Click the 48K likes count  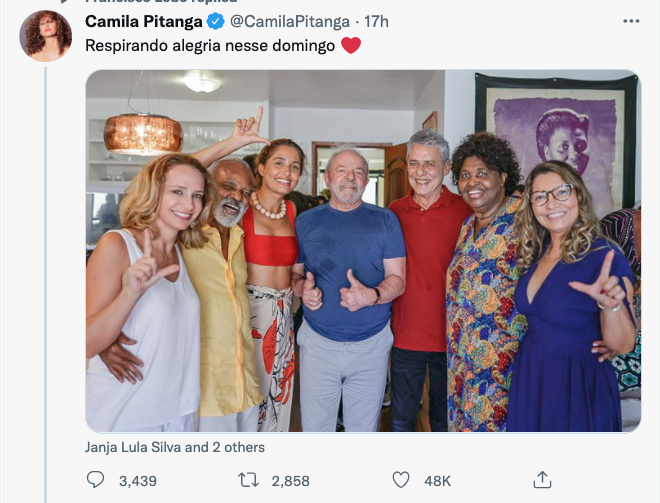tap(438, 481)
